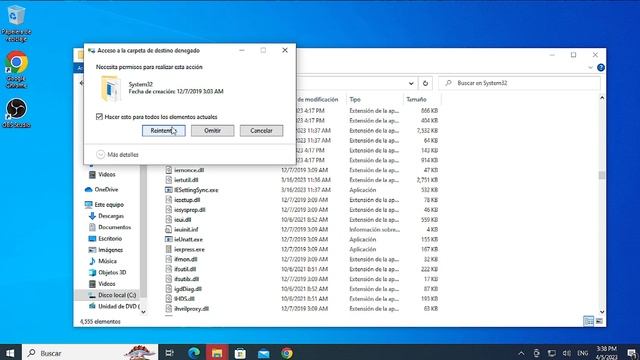Expand the Explorer ribbon chevron

pos(590,68)
